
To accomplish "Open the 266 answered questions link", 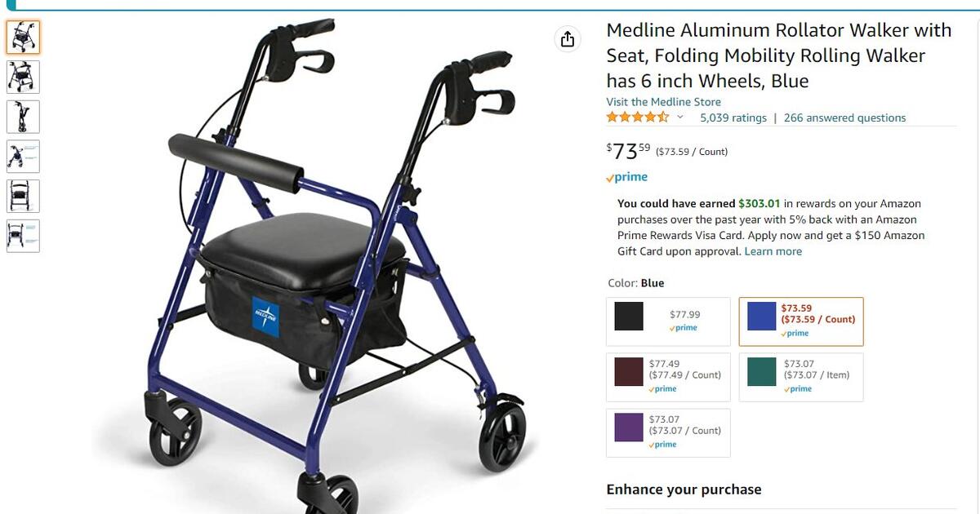I will [x=844, y=117].
